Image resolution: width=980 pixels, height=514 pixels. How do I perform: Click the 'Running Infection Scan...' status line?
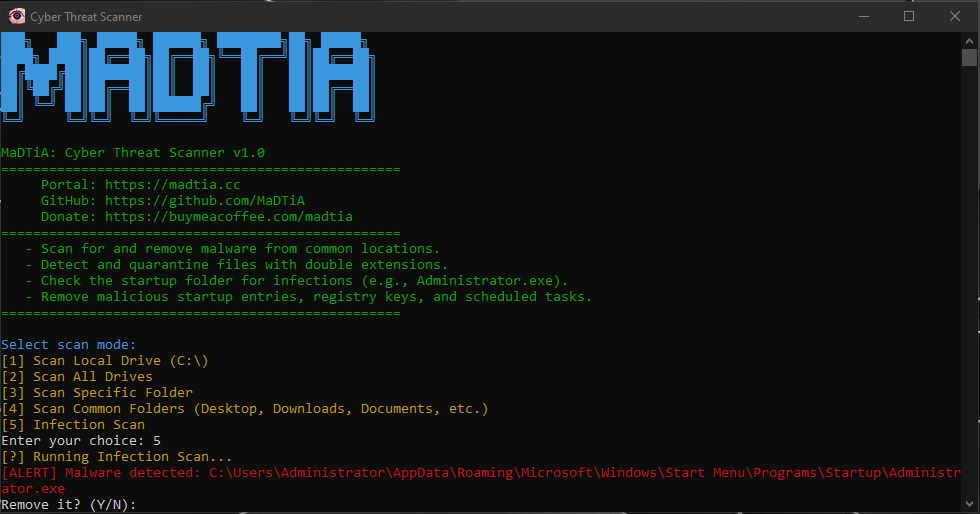117,457
